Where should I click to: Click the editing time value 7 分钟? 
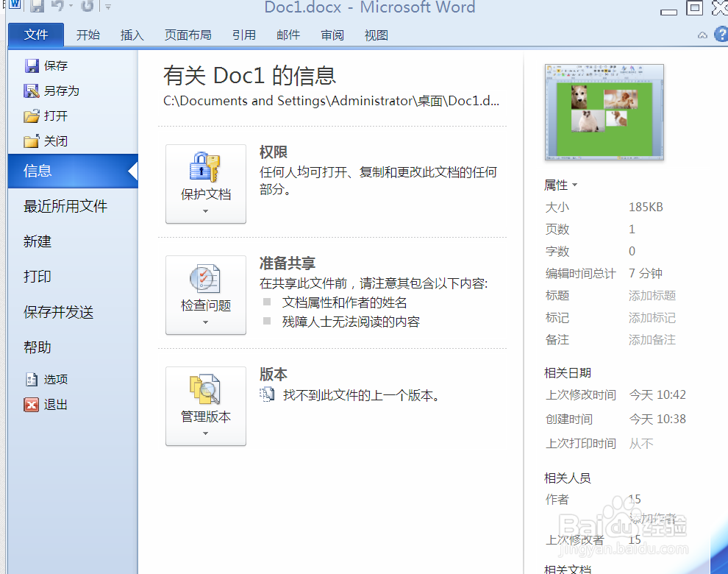(x=646, y=273)
